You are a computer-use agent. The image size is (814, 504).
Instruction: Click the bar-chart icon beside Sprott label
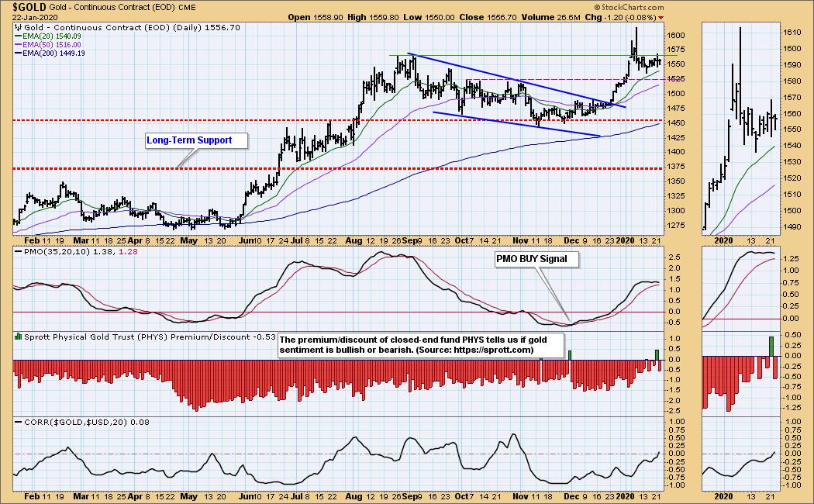coord(19,337)
